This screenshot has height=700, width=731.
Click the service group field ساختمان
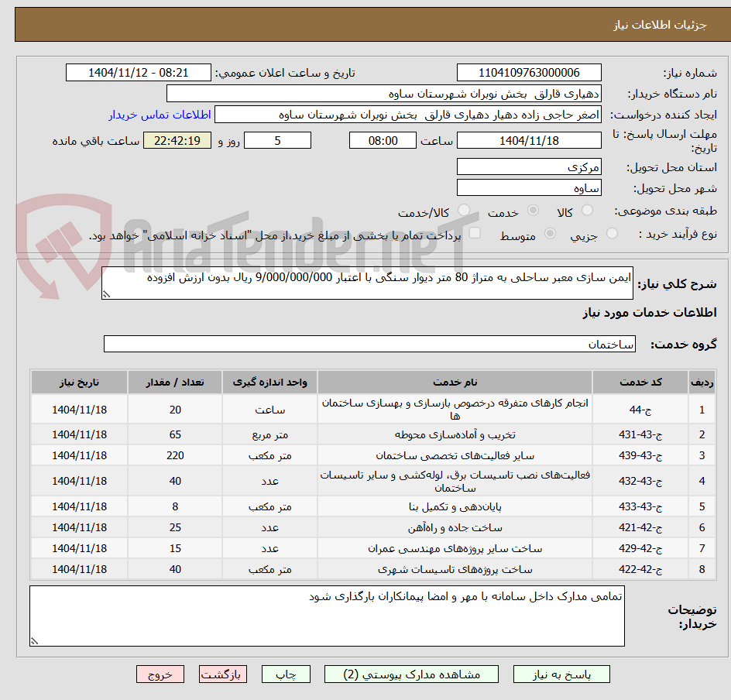click(x=369, y=344)
